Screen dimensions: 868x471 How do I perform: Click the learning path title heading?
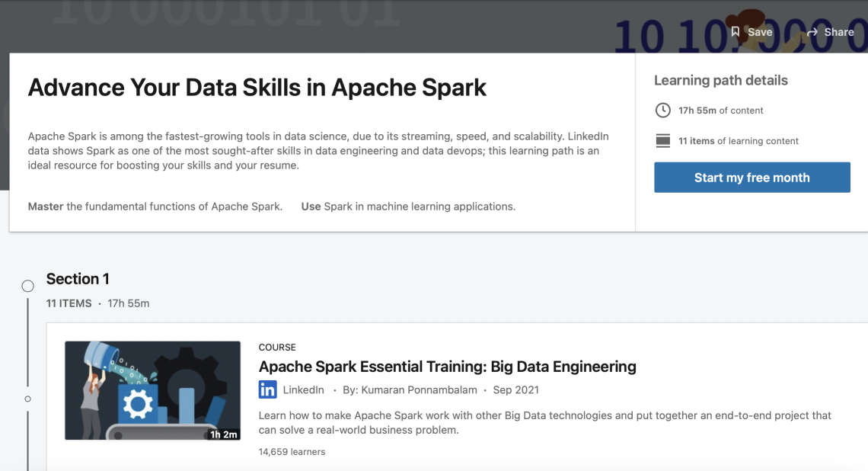[257, 88]
